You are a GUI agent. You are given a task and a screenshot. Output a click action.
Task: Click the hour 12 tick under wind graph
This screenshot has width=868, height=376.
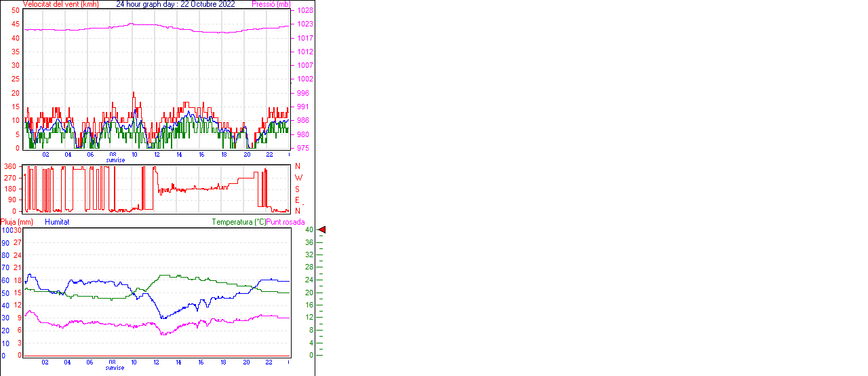coord(157,154)
